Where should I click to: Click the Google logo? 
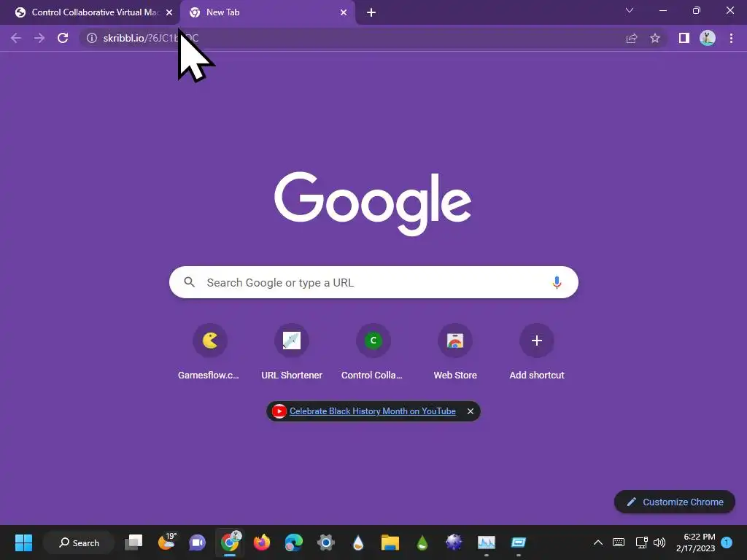373,203
